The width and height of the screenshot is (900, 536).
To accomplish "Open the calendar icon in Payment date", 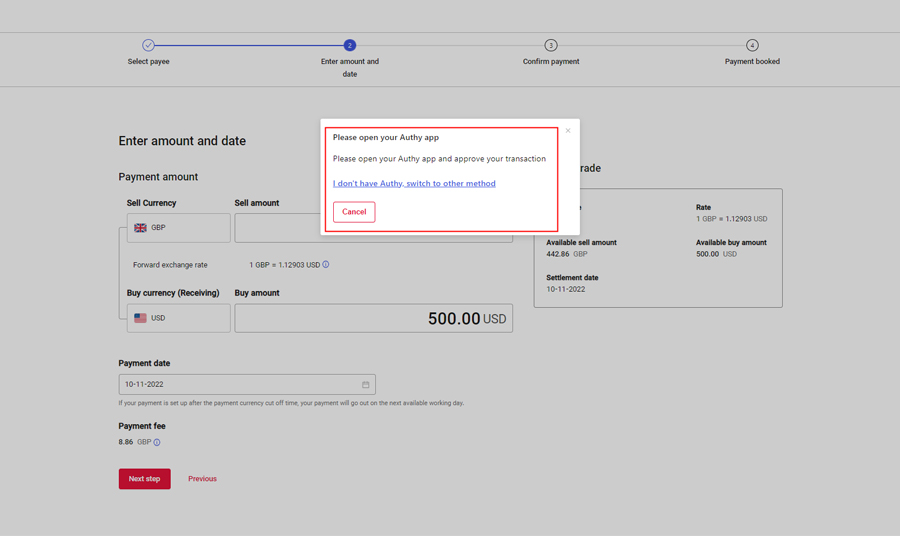I will tap(365, 384).
